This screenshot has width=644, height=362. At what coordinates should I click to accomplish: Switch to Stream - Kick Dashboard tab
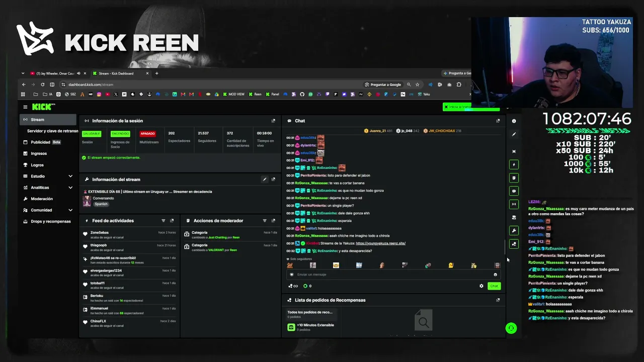point(121,73)
